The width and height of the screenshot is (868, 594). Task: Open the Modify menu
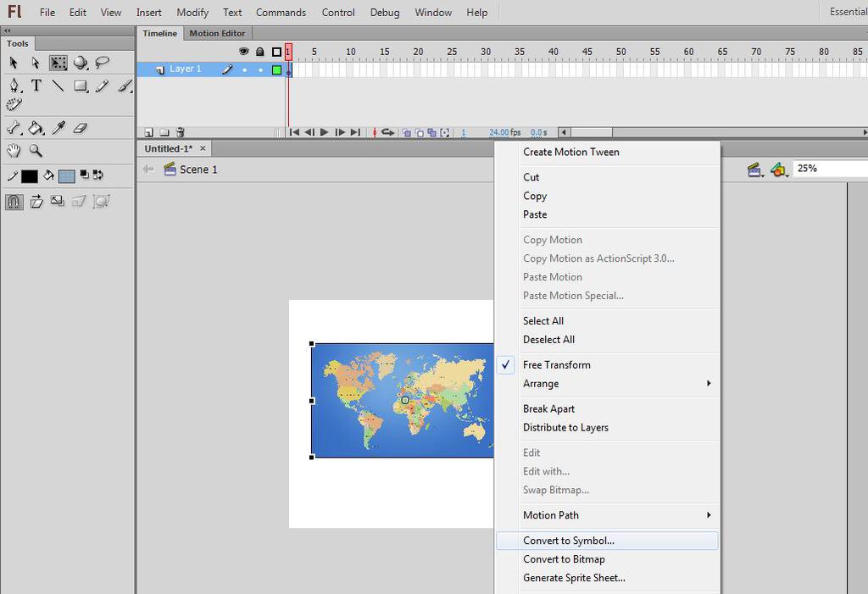click(192, 12)
